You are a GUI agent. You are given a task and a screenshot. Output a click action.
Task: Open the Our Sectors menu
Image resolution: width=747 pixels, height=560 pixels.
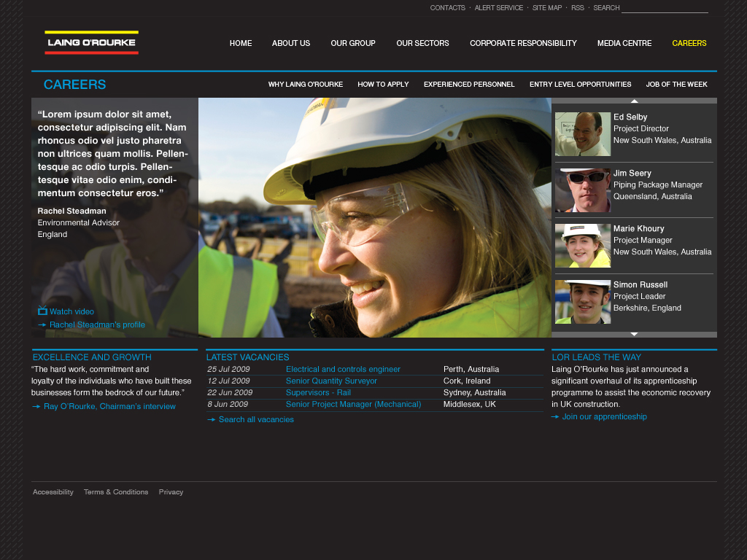pos(422,43)
